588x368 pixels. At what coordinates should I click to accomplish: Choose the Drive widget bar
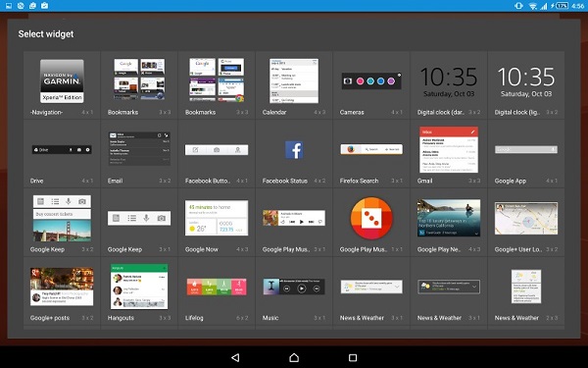62,150
